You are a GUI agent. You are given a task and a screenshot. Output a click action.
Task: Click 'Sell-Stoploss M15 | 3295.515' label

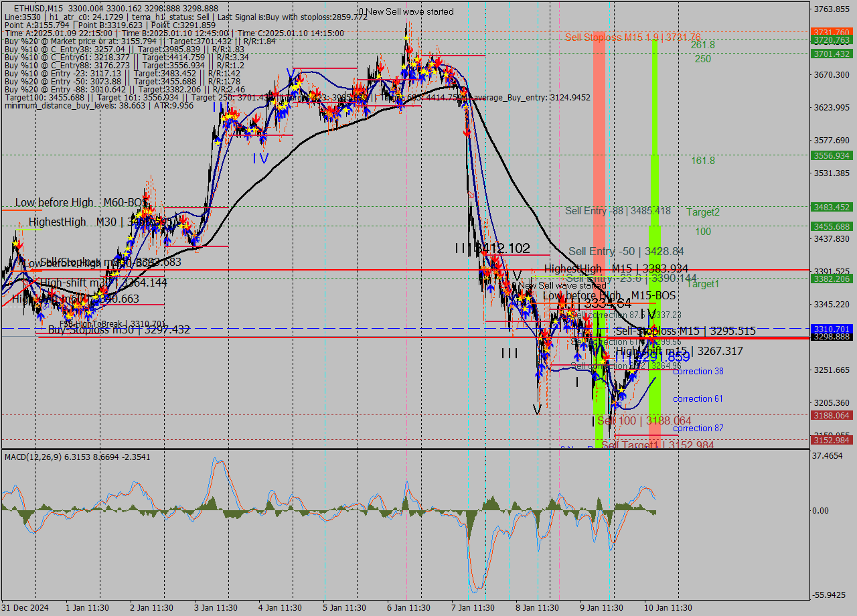point(686,331)
